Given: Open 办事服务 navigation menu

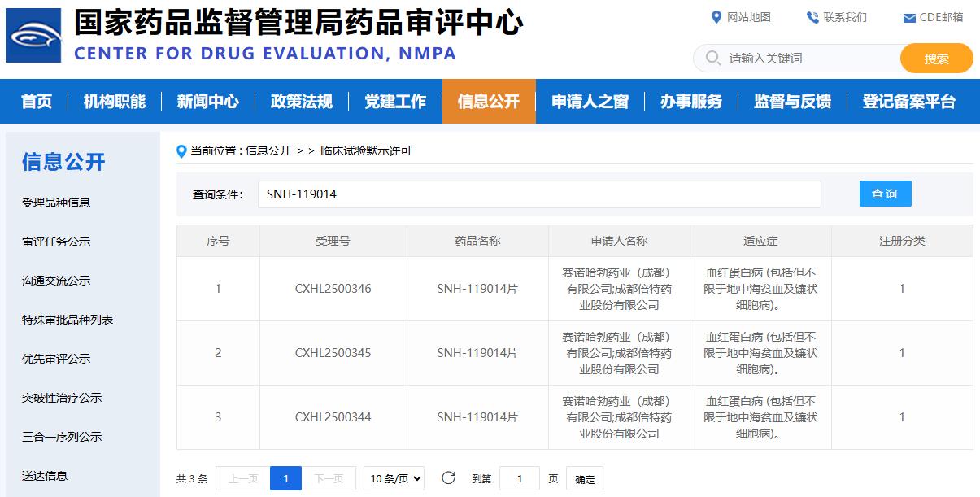Looking at the screenshot, I should coord(691,102).
